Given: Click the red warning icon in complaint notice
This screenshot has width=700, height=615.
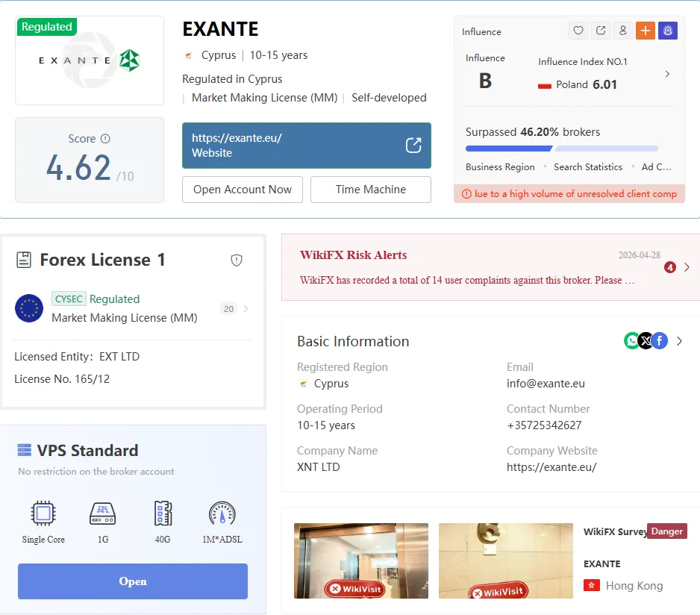Looking at the screenshot, I should tap(466, 194).
